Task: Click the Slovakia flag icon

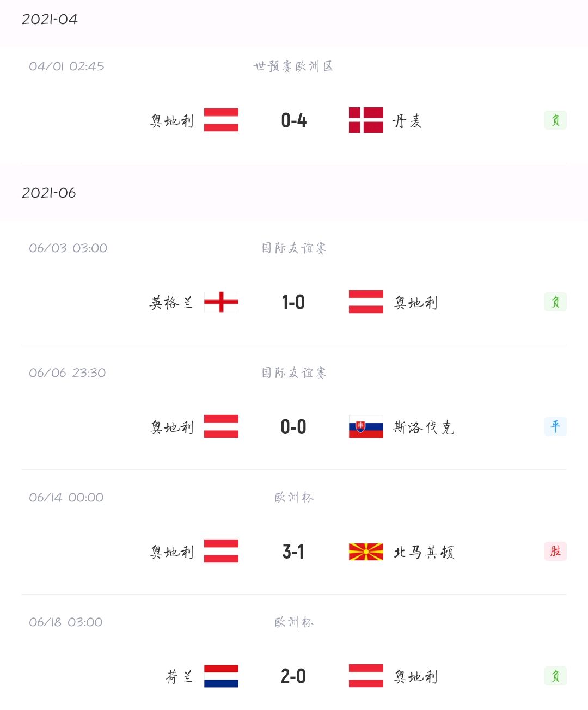Action: (366, 427)
